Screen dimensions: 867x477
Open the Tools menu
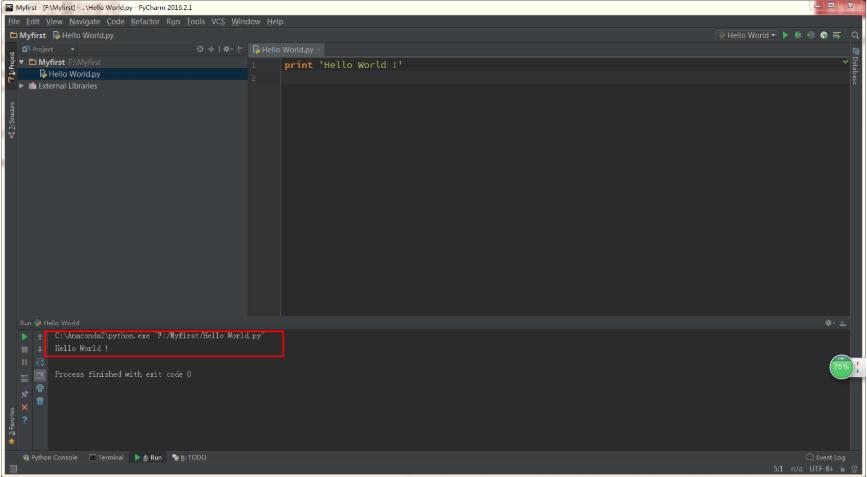pos(195,21)
